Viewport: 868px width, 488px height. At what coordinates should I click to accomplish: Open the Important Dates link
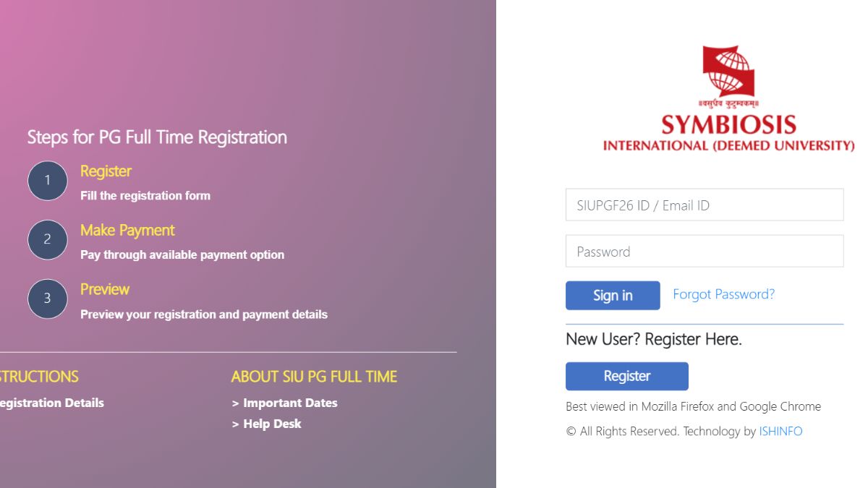click(x=289, y=403)
